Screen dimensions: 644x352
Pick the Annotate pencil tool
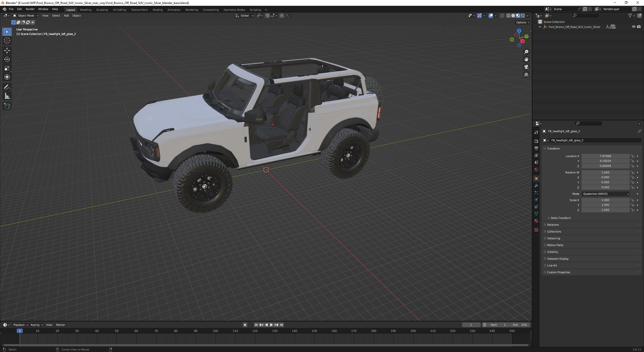point(7,87)
